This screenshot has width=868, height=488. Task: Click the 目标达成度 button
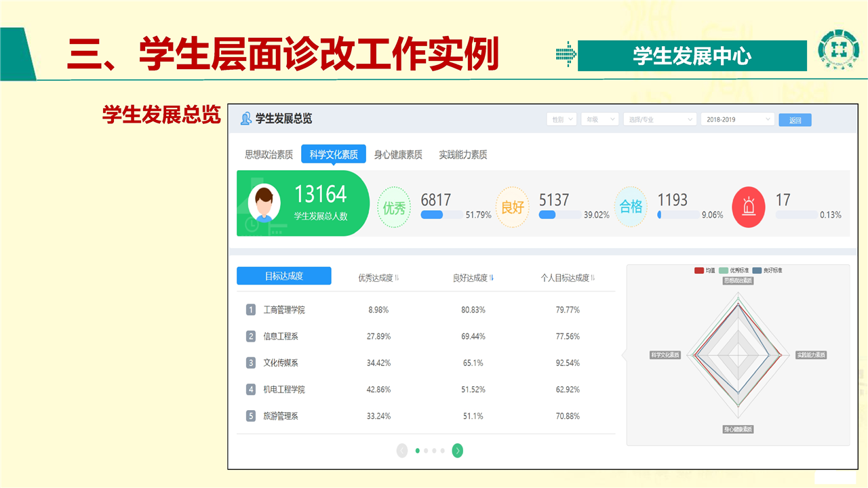click(283, 276)
